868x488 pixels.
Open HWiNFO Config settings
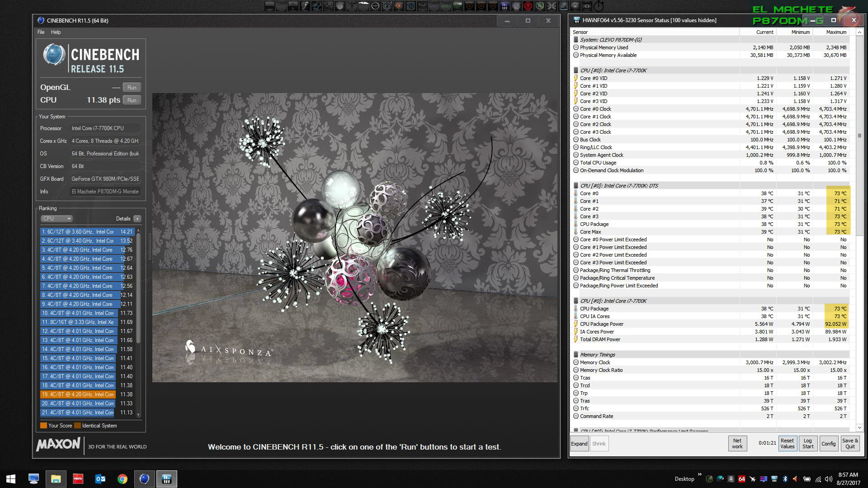828,444
